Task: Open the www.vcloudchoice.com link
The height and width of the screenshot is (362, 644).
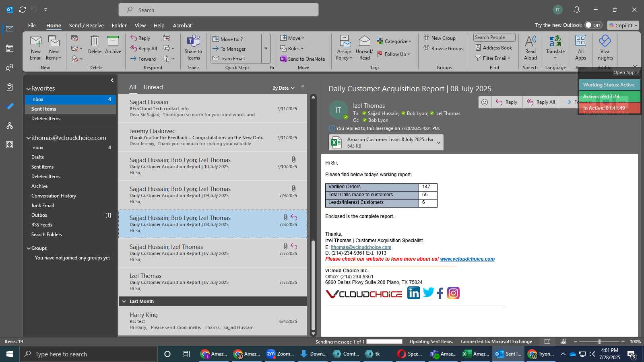Action: (x=467, y=259)
